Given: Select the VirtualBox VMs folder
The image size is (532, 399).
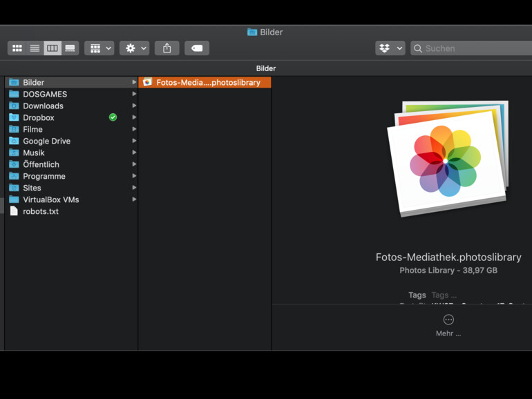Looking at the screenshot, I should [x=71, y=199].
